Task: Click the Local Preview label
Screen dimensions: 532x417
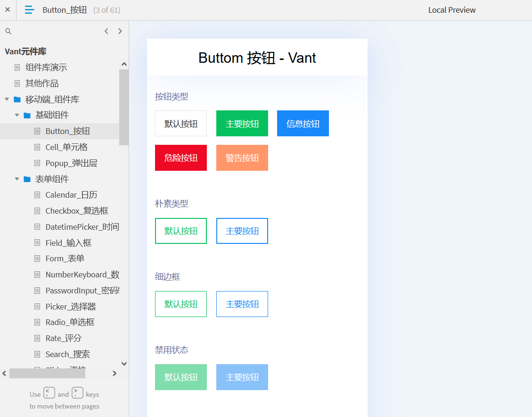Action: coord(452,10)
